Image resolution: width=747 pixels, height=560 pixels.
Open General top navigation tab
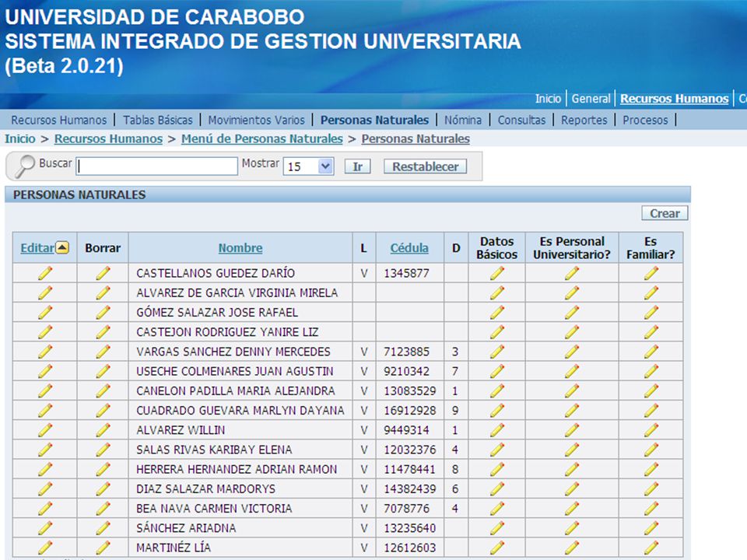(x=591, y=99)
